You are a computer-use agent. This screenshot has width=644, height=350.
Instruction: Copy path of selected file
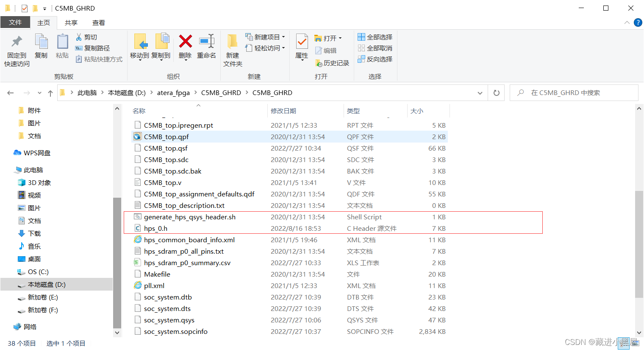[92, 48]
